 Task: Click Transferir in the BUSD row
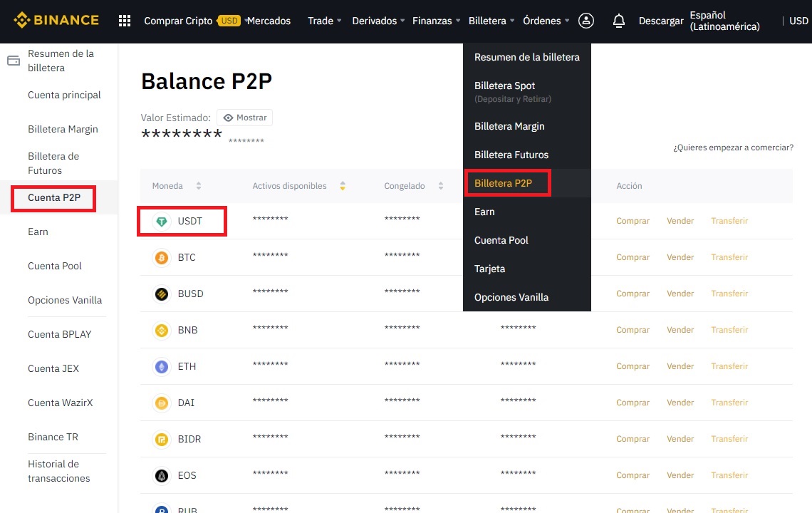pos(729,294)
